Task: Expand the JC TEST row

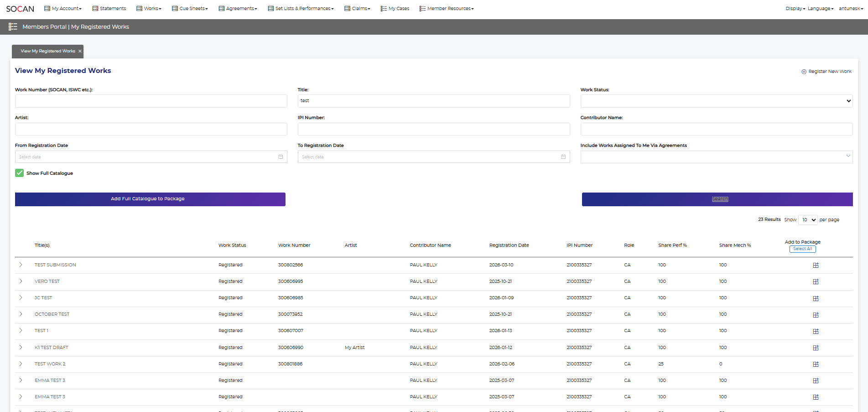Action: click(x=21, y=298)
